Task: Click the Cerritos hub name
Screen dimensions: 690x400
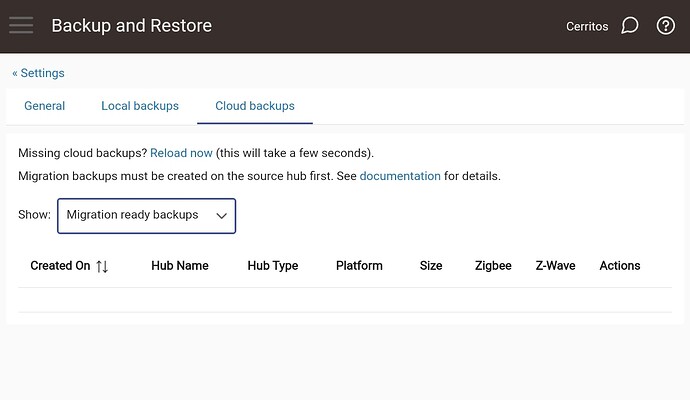Action: (587, 26)
